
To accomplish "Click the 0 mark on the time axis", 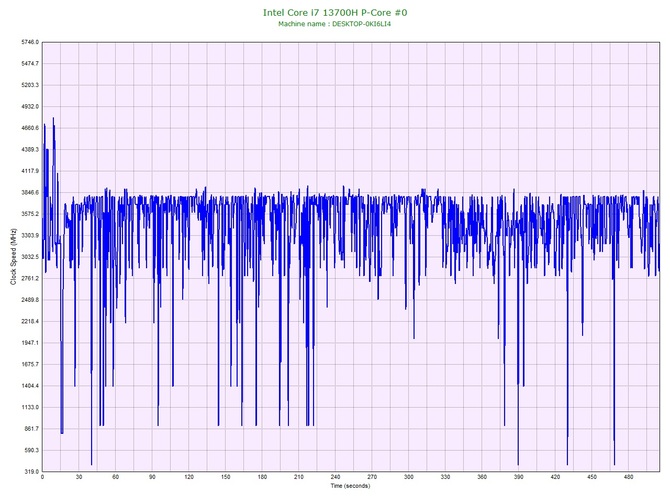I will pyautogui.click(x=43, y=478).
